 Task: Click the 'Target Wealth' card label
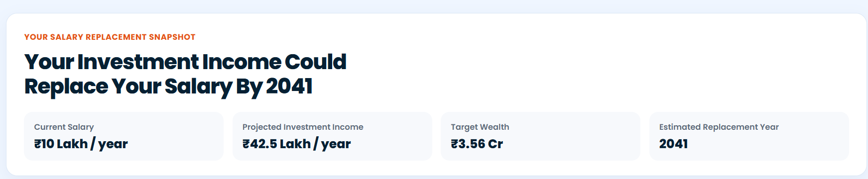coord(480,127)
